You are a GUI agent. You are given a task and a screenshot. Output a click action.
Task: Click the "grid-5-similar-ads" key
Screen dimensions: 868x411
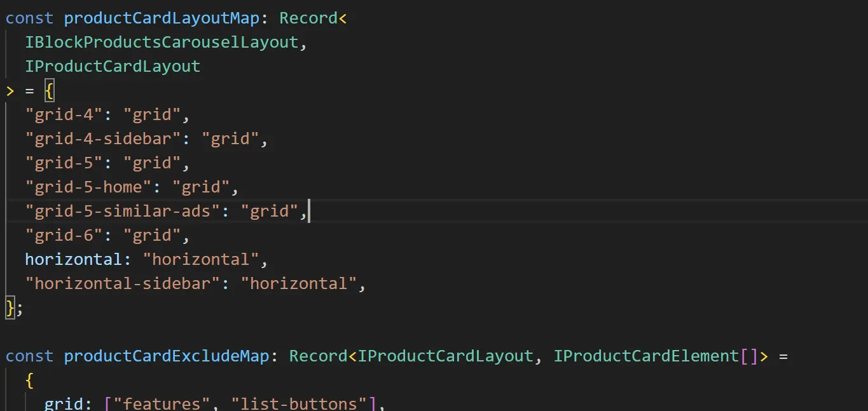pyautogui.click(x=122, y=211)
